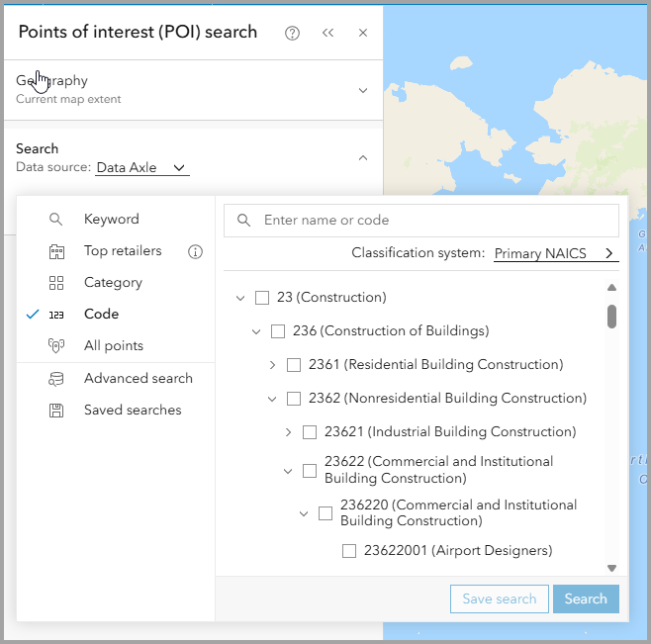
Task: Expand 23621 Industrial Building Construction node
Action: point(288,432)
